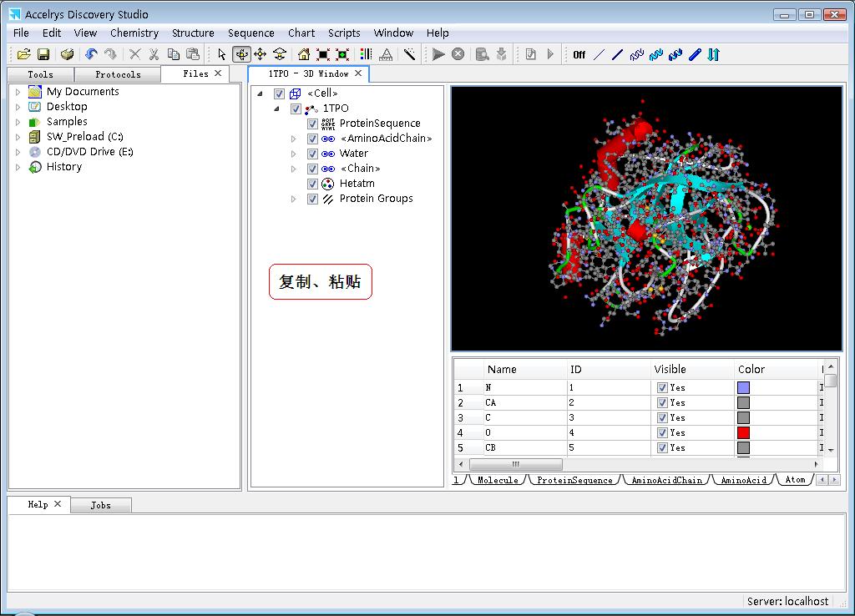The width and height of the screenshot is (855, 616).
Task: Click the Home view icon
Action: pyautogui.click(x=303, y=54)
